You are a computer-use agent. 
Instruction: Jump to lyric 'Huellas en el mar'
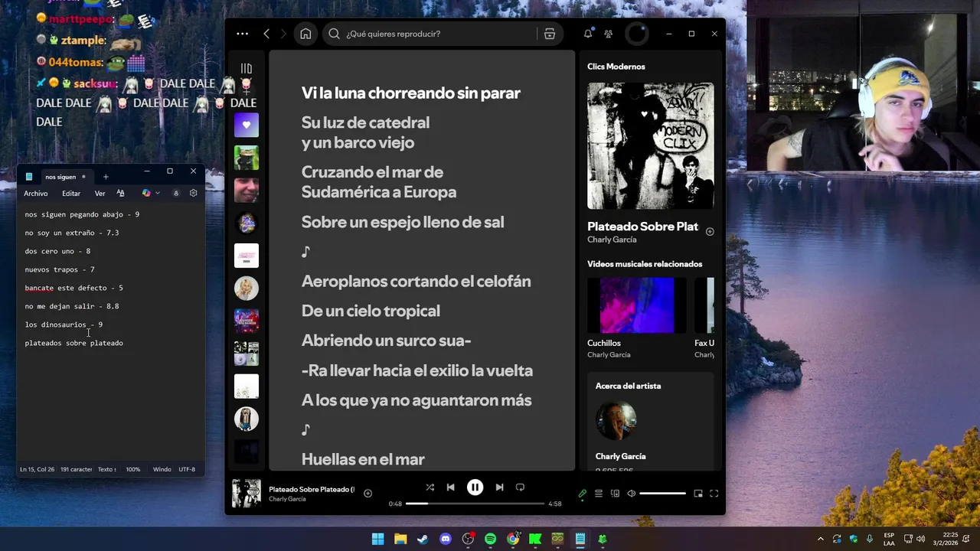click(x=363, y=459)
